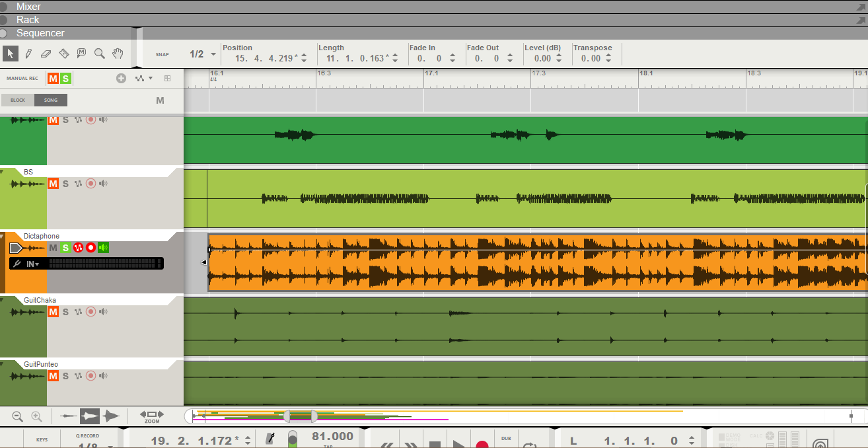Solo the GuitPunteo track
868x448 pixels.
(65, 376)
